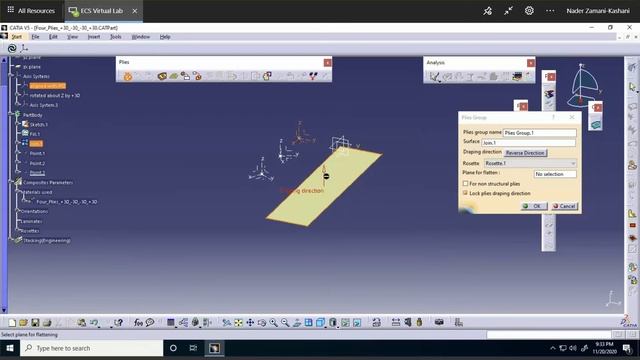This screenshot has width=640, height=360.
Task: Click the brown ply creation icon in Plies toolbar
Action: click(162, 76)
